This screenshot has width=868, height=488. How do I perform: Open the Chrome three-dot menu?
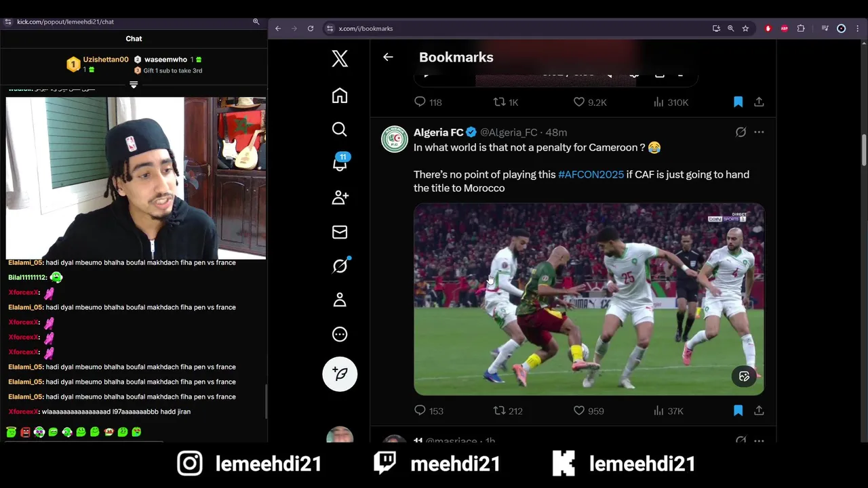point(857,28)
